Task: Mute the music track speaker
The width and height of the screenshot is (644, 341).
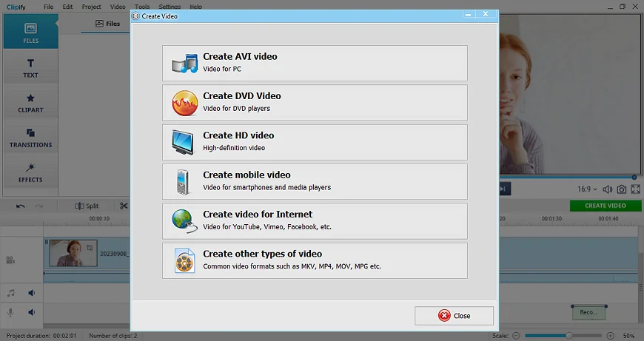Action: (32, 293)
